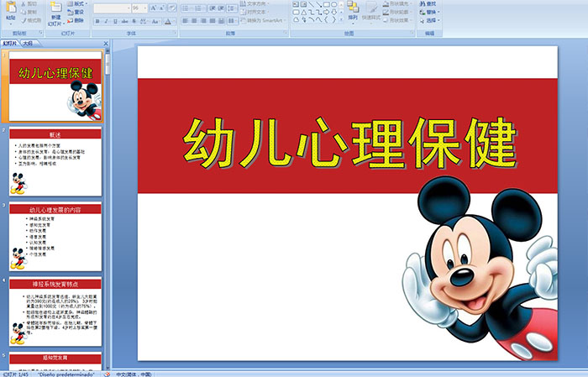Viewport: 588px width, 377px height.
Task: Click the Align Text (对齐文本) button
Action: 254,12
